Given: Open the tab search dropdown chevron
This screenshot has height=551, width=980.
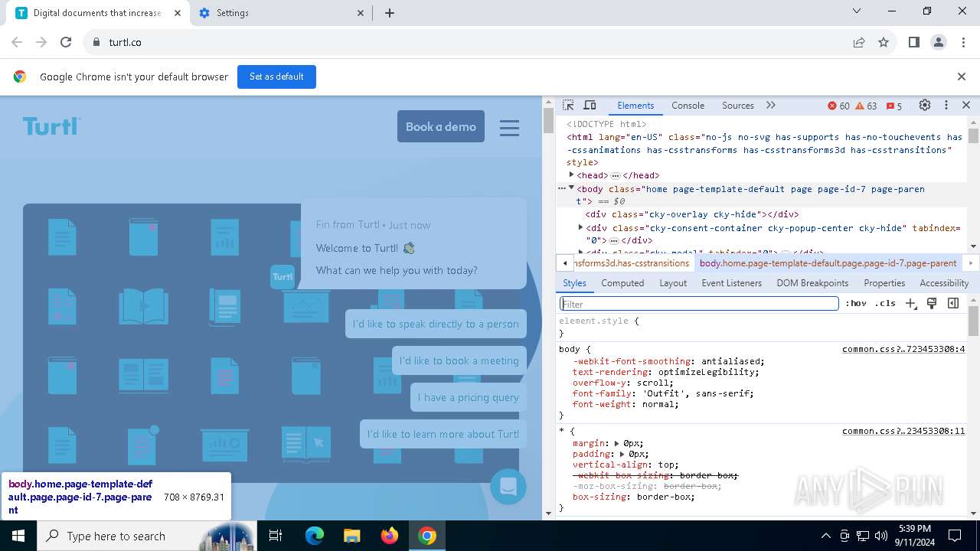Looking at the screenshot, I should coord(857,11).
